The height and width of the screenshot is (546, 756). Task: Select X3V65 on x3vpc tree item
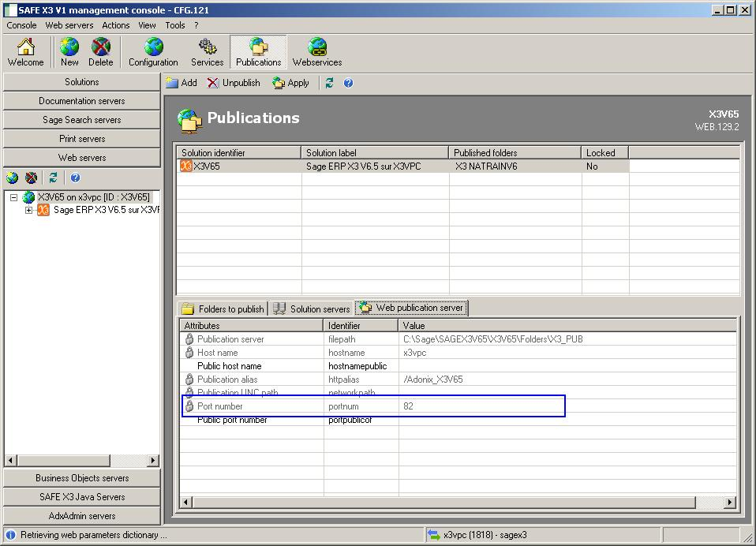coord(94,197)
